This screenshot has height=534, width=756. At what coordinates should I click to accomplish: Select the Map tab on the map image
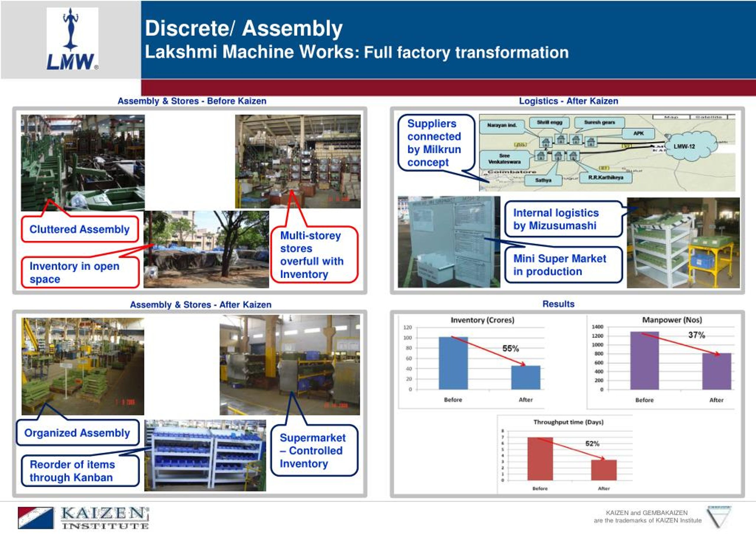tap(671, 117)
